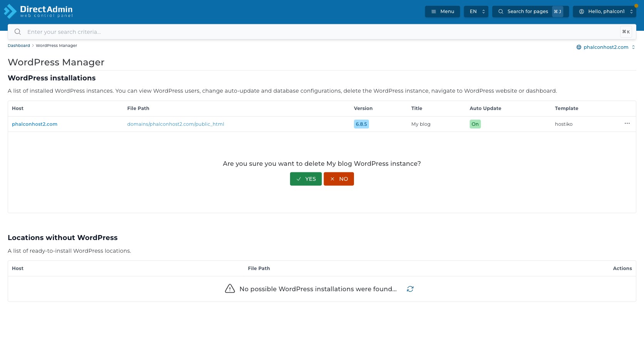Click the Version column header
This screenshot has width=644, height=362.
tap(363, 108)
